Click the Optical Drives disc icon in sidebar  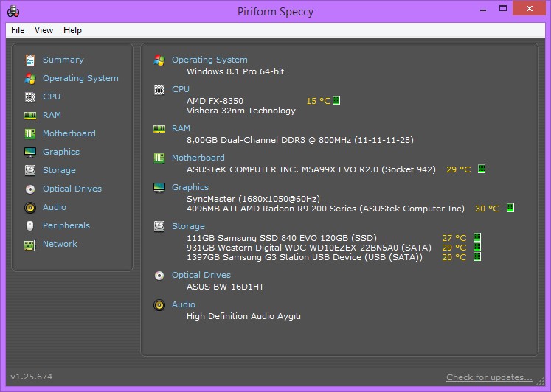coord(30,189)
